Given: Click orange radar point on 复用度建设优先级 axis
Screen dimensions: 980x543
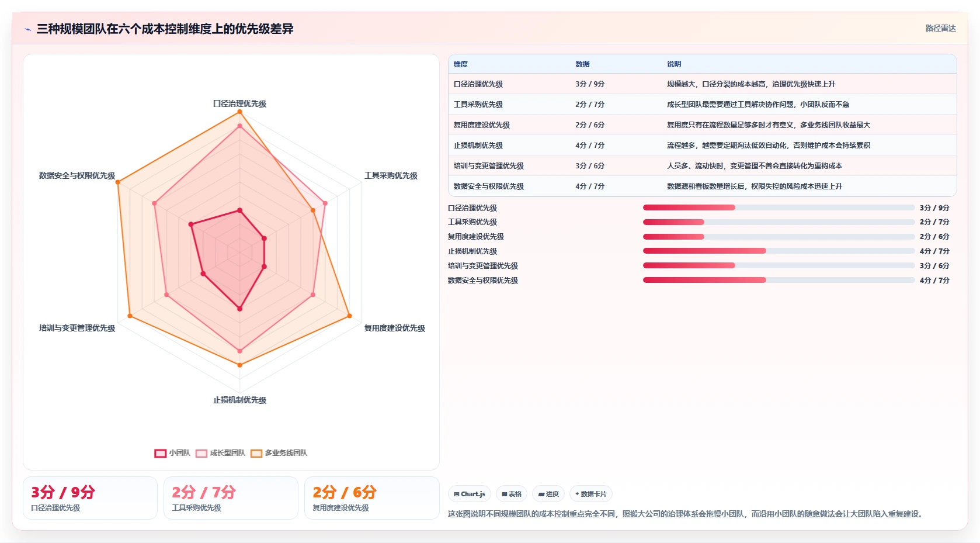Looking at the screenshot, I should point(350,316).
